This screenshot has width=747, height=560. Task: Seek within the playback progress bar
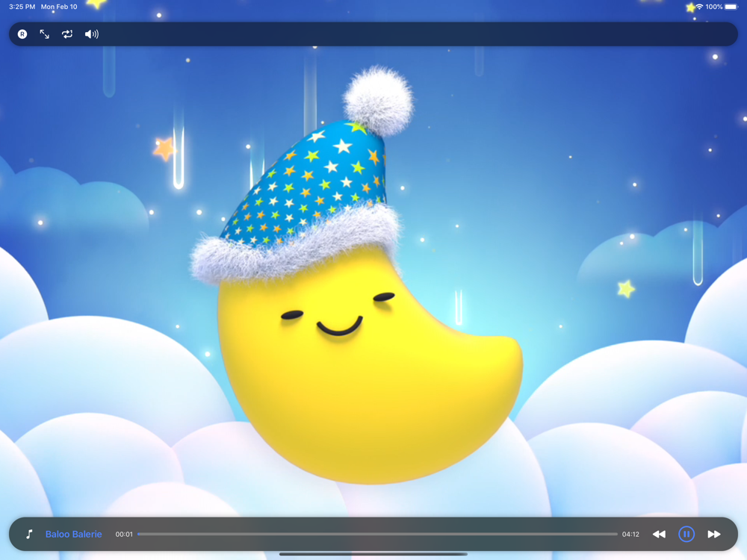point(377,535)
